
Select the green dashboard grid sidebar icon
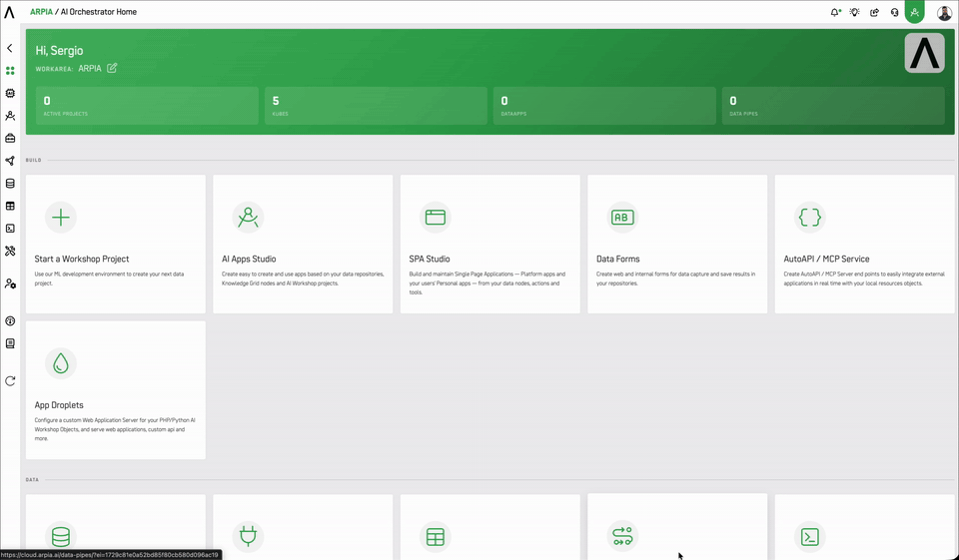[10, 71]
